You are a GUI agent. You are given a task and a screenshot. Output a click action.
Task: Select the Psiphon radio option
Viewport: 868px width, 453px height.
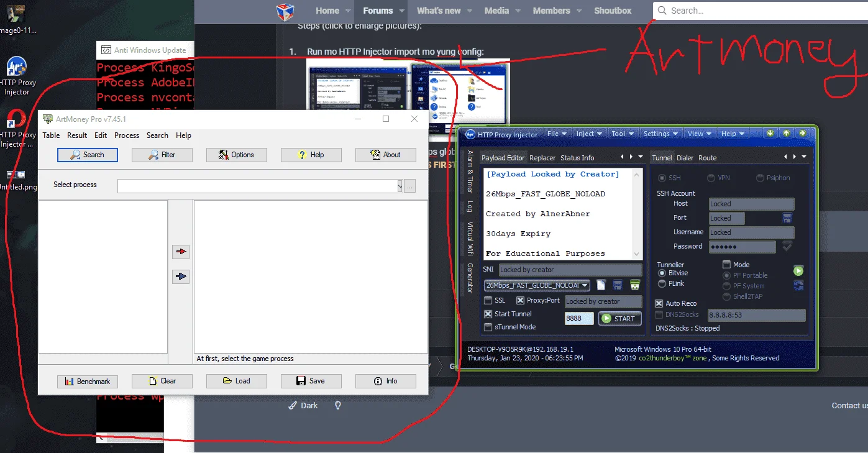760,178
